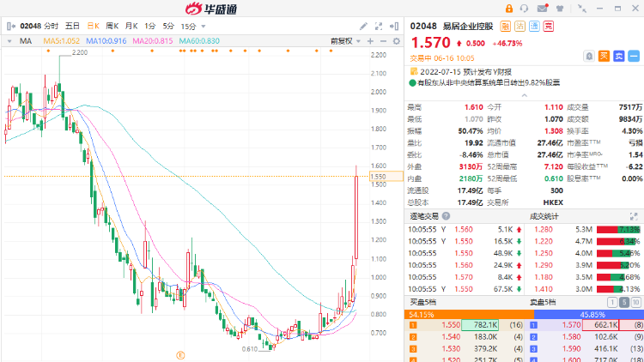Click the 782.1K bid quantity box
Screen dimensions: 644x362
point(480,325)
